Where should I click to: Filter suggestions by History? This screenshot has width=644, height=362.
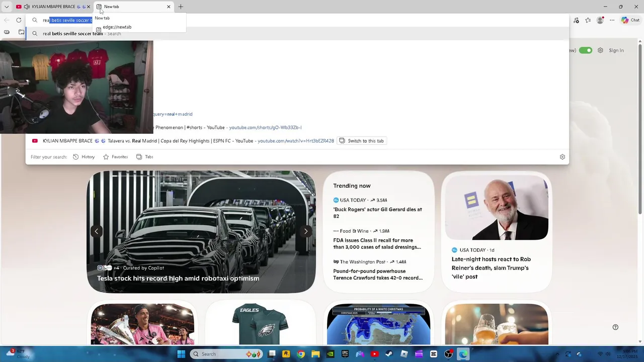(x=84, y=157)
